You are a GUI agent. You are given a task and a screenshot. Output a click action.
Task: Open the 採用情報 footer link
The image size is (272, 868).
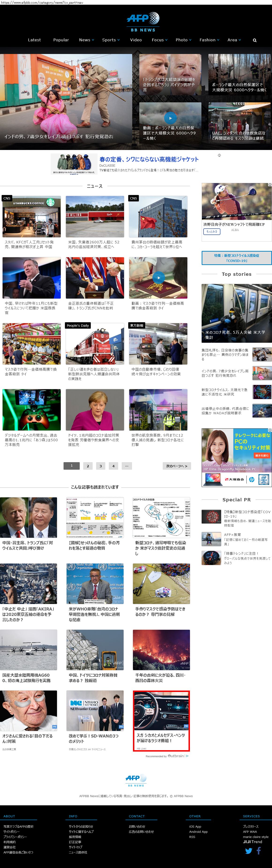[75, 837]
